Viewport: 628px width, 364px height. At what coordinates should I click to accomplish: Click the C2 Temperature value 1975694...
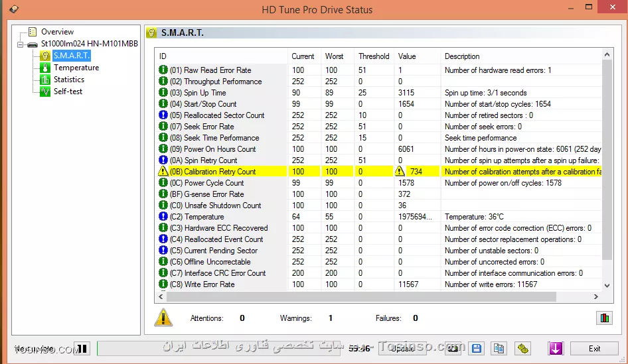point(415,216)
